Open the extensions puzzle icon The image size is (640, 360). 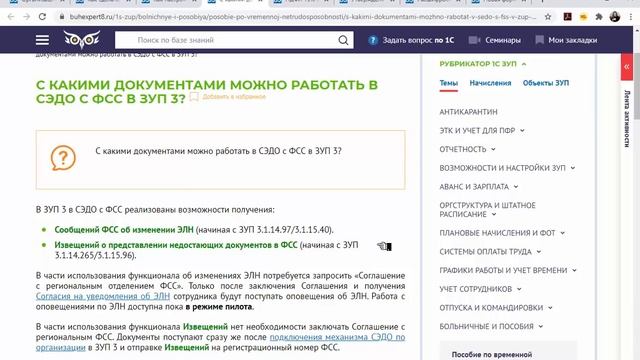599,17
